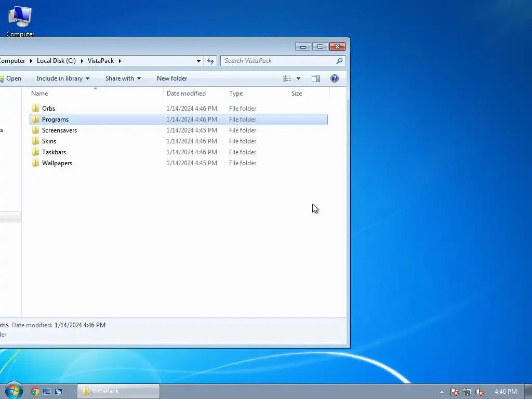Select the Orbs folder name

pyautogui.click(x=48, y=109)
